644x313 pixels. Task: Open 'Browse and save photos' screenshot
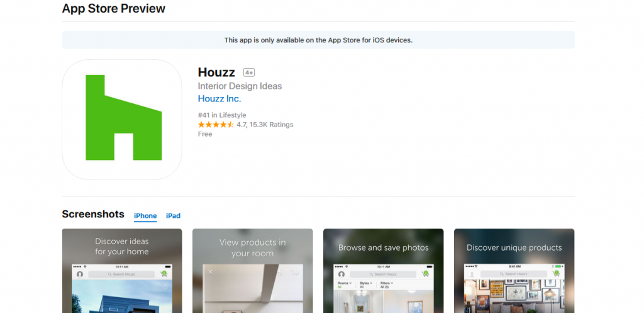point(383,271)
